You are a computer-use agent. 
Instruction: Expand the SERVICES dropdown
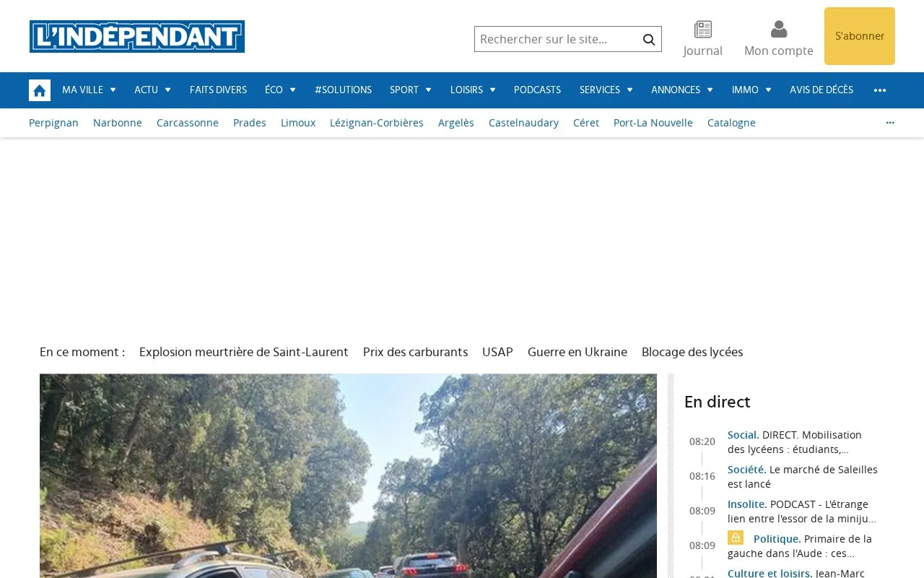pyautogui.click(x=606, y=90)
